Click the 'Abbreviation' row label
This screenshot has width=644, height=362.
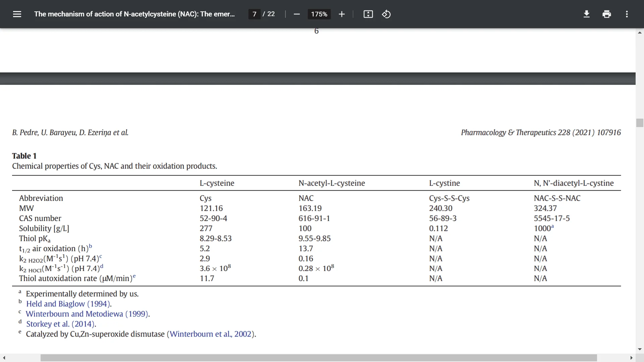tap(41, 198)
